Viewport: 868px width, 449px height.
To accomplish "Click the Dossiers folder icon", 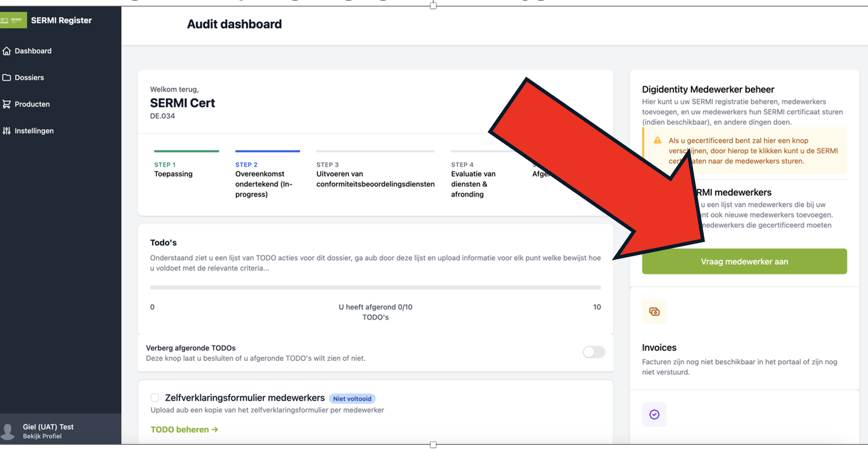I will click(7, 77).
